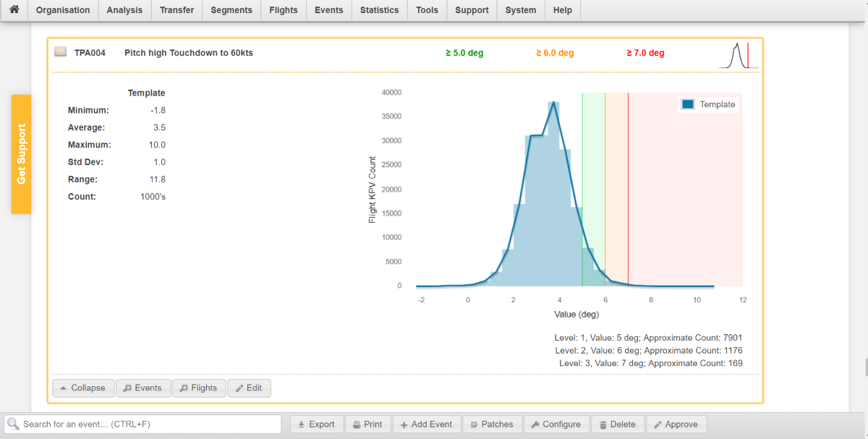
Task: Open the Support menu
Action: tap(472, 10)
